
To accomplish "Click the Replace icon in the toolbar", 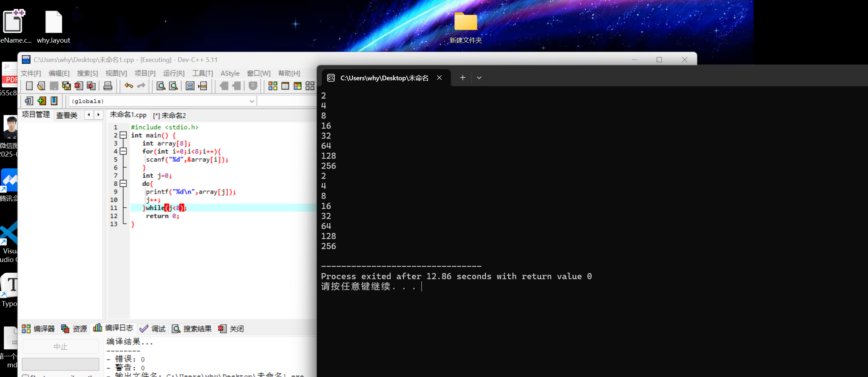I will (174, 86).
